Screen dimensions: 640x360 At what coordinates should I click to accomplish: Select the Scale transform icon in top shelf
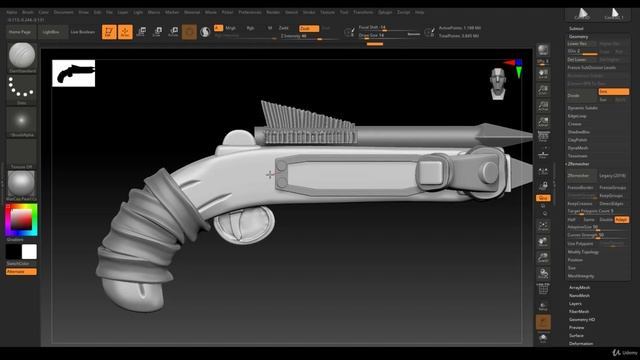157,32
